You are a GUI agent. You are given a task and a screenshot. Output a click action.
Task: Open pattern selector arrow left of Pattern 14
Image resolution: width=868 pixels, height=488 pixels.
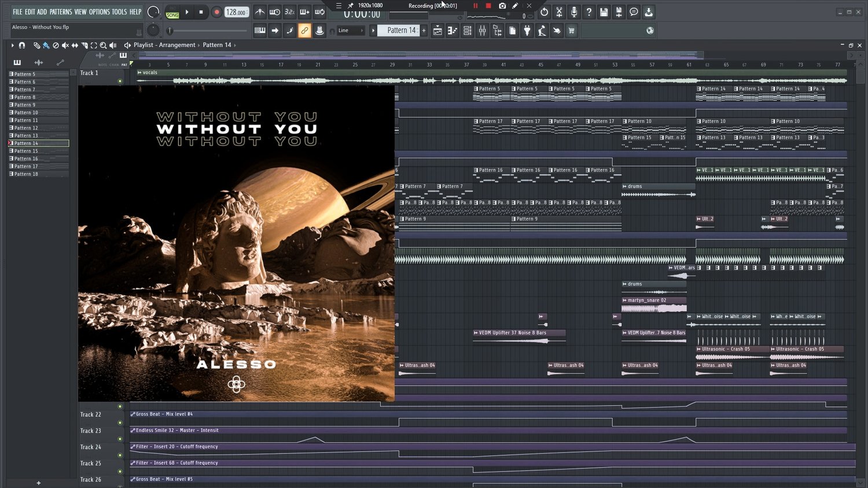(373, 31)
